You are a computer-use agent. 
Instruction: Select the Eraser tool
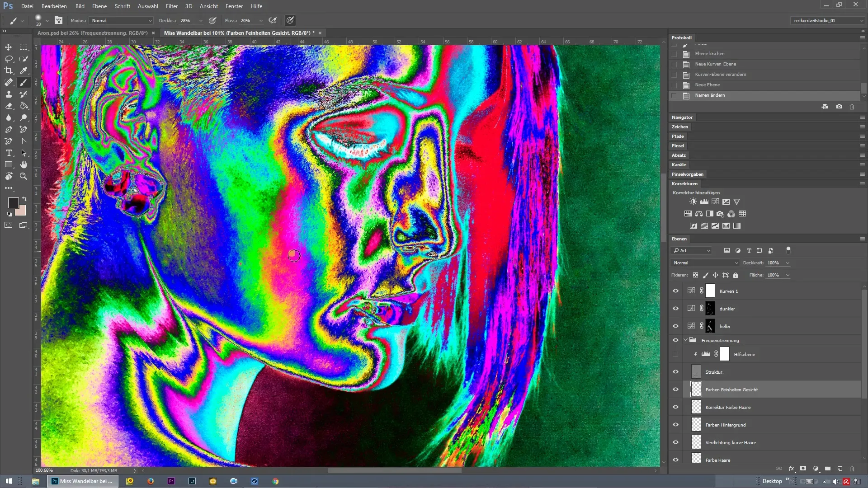pyautogui.click(x=9, y=106)
